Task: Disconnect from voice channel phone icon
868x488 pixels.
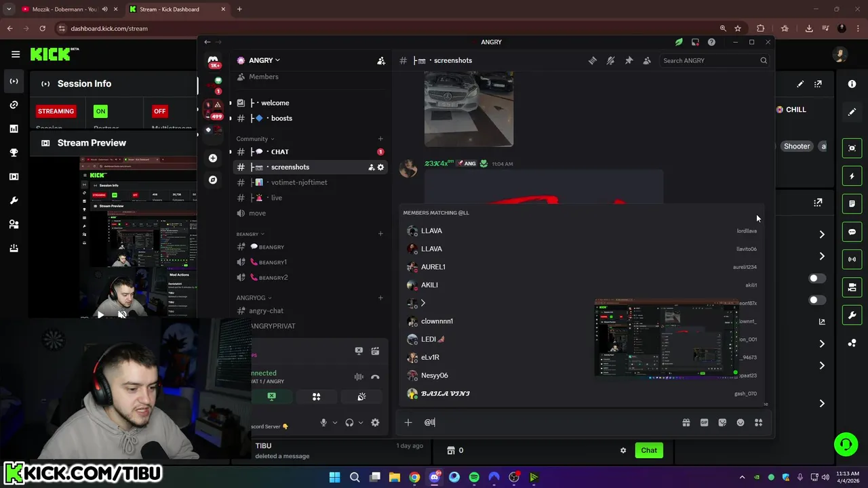Action: point(375,377)
